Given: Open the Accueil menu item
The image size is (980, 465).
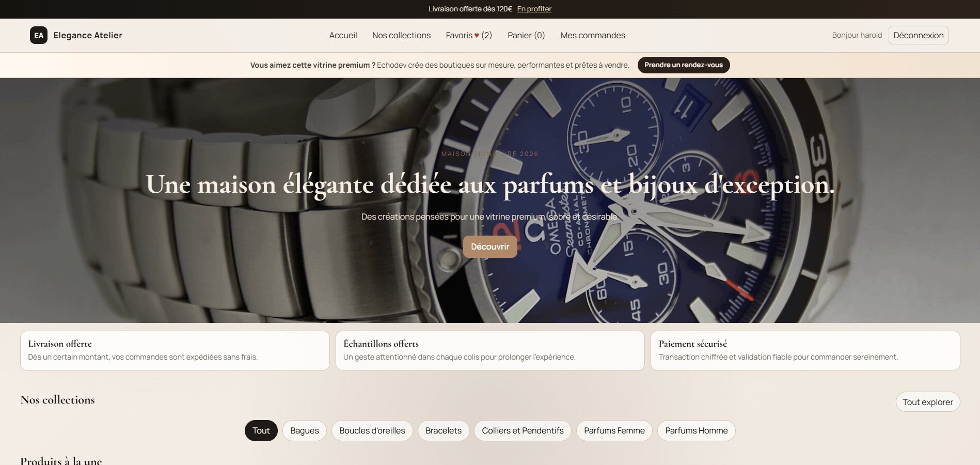Looking at the screenshot, I should click(x=343, y=35).
